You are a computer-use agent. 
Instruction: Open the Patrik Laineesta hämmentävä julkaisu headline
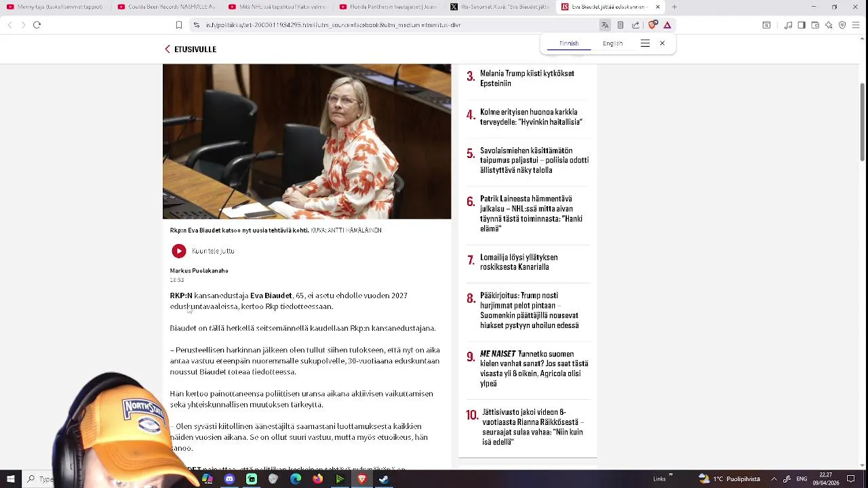coord(531,214)
